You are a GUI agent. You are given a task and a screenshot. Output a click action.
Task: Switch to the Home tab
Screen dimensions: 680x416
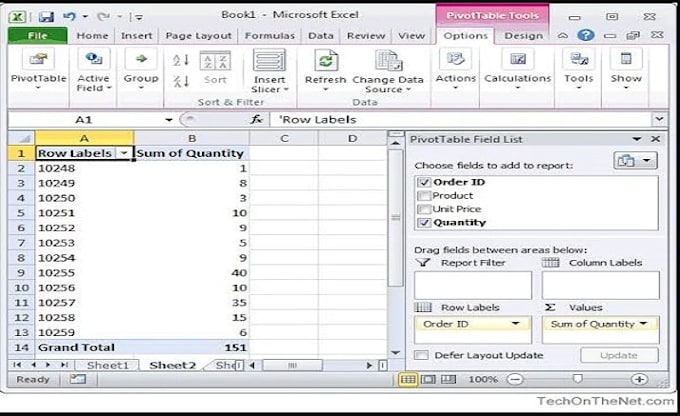[x=92, y=36]
